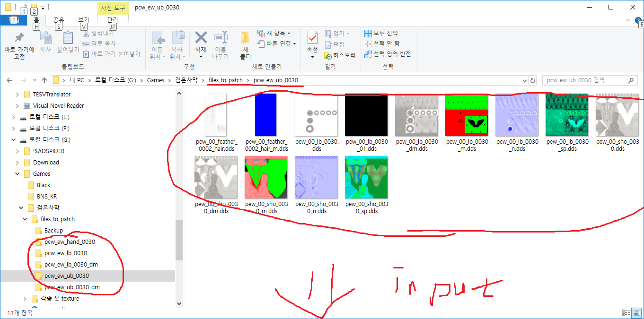The image size is (644, 319).
Task: Open file 히스토리 (History)
Action: pos(339,54)
